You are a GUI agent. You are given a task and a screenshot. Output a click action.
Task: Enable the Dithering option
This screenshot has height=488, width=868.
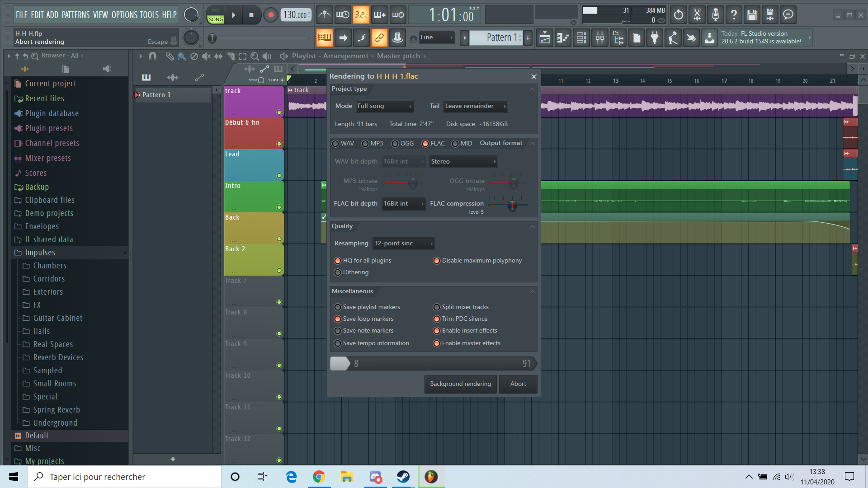(338, 272)
